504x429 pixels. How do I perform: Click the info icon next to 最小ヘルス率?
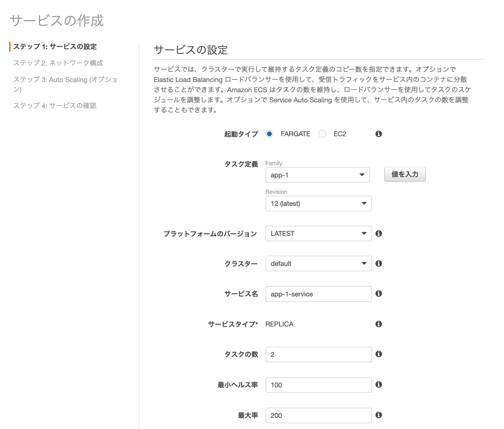pos(379,385)
